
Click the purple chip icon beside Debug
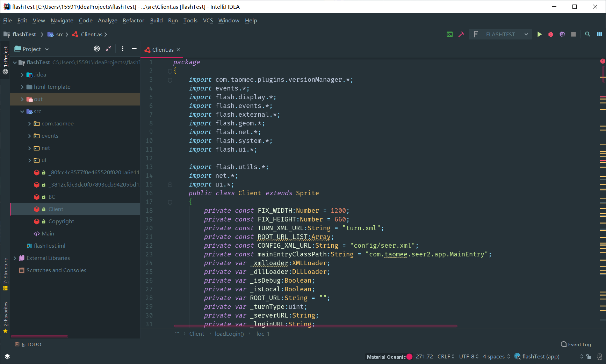point(562,34)
